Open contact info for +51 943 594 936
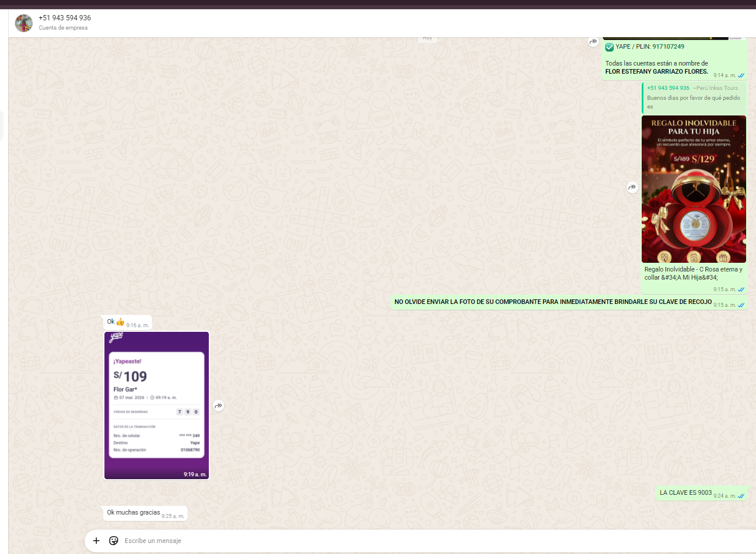Screen dimensions: 756x554 (65, 18)
